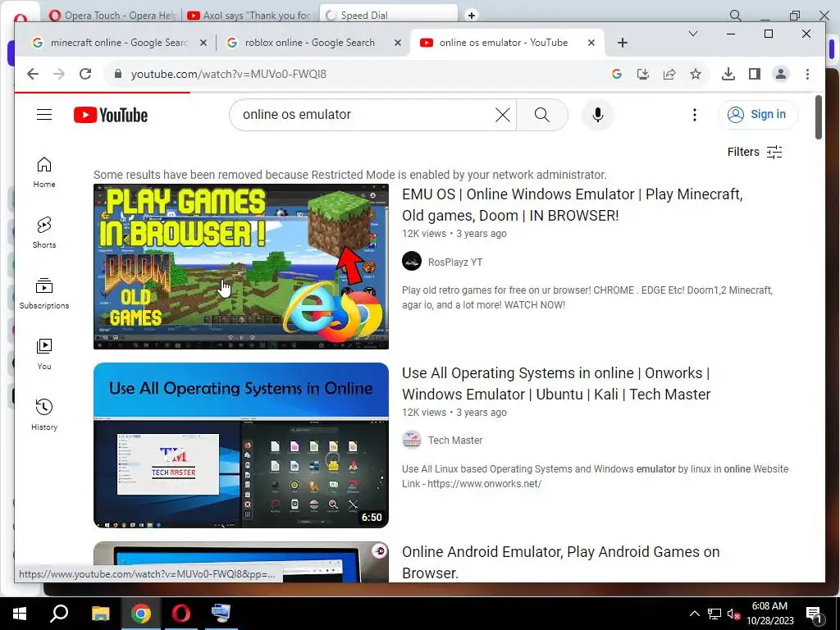Close the roblox online tab
Image resolution: width=840 pixels, height=630 pixels.
pos(398,43)
